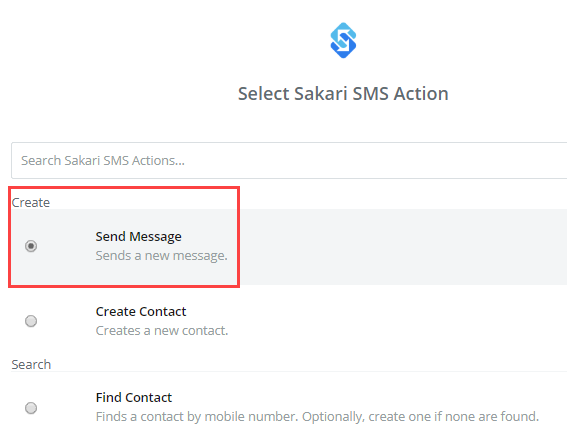Click the empty gray area of the Send Message row

pos(398,247)
